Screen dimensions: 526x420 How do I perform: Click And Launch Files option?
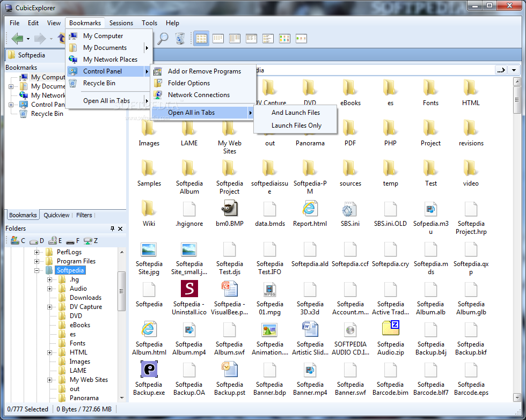[x=296, y=113]
